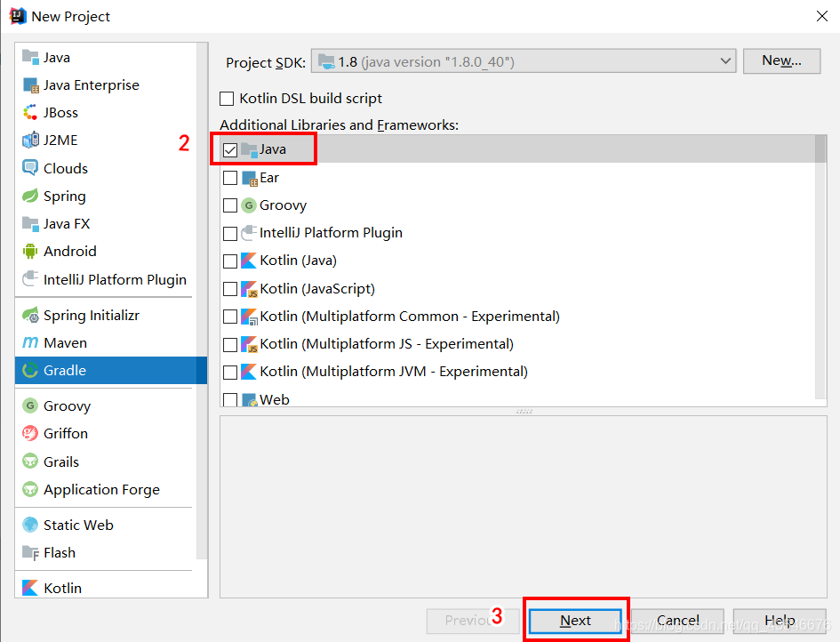Check the Web framework checkbox
Screen dimensions: 840x642
point(230,400)
